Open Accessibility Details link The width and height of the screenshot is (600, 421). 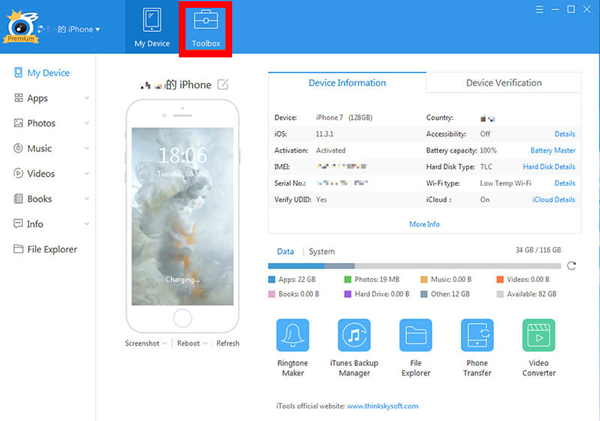pos(565,134)
